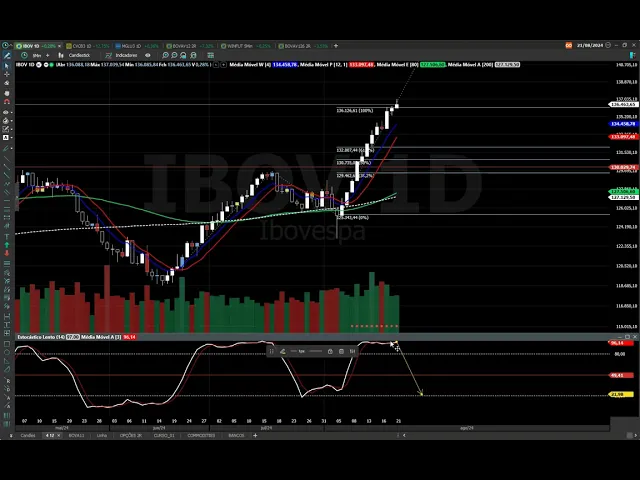The height and width of the screenshot is (480, 640).
Task: Switch to Candles bottom tab
Action: tap(28, 436)
